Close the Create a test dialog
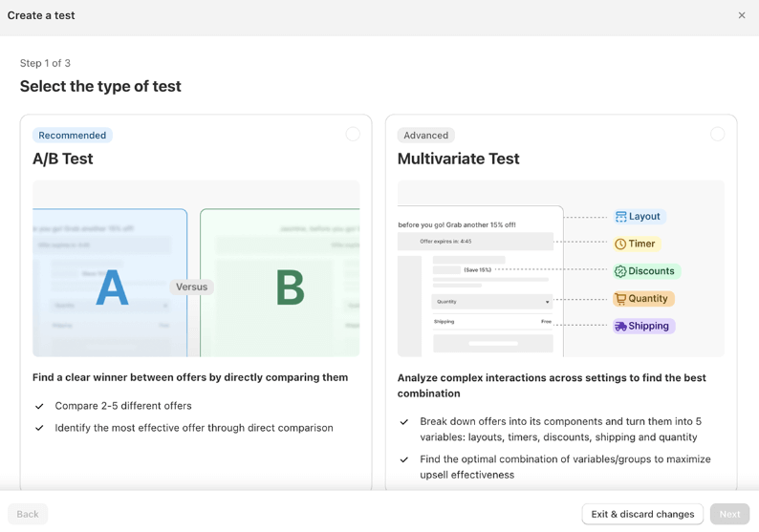 (x=742, y=15)
